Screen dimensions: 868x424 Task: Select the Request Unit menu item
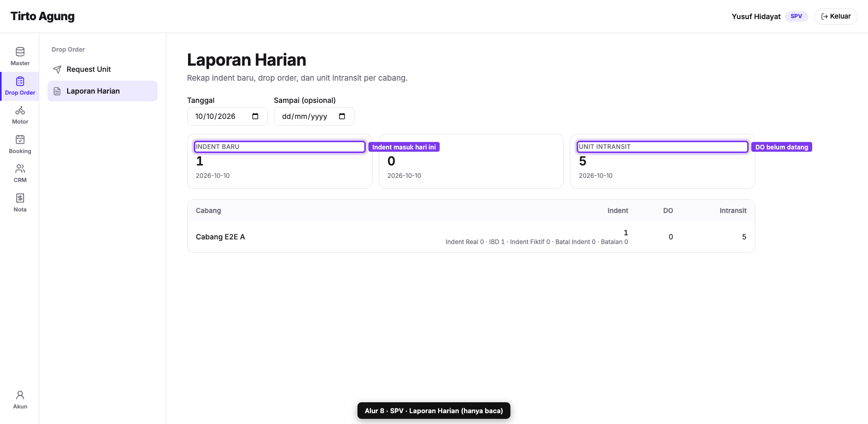102,69
